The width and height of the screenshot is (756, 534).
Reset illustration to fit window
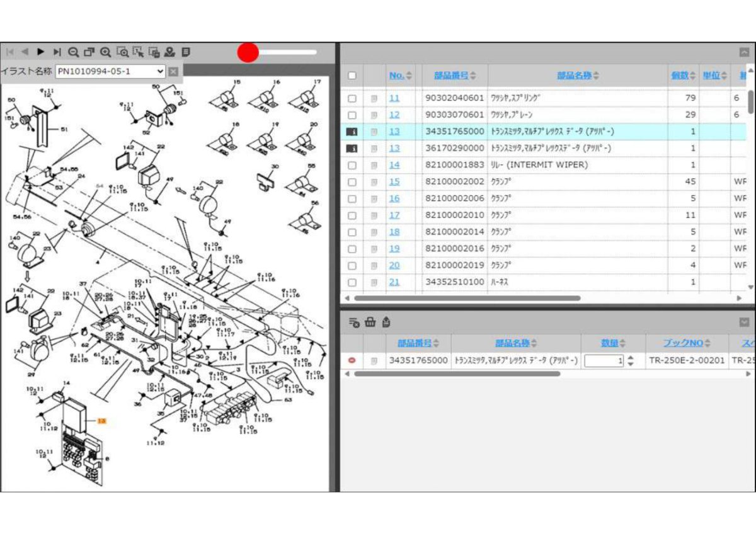pyautogui.click(x=89, y=52)
